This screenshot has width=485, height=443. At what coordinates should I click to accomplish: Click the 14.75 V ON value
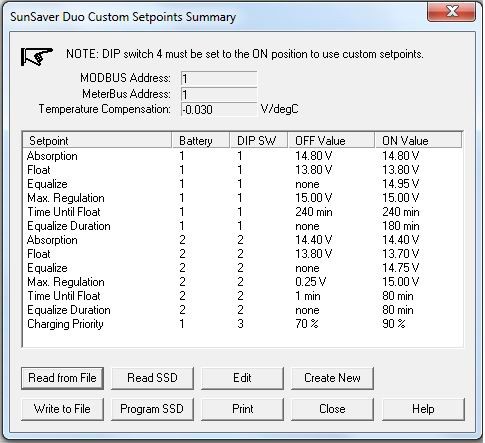click(x=400, y=268)
